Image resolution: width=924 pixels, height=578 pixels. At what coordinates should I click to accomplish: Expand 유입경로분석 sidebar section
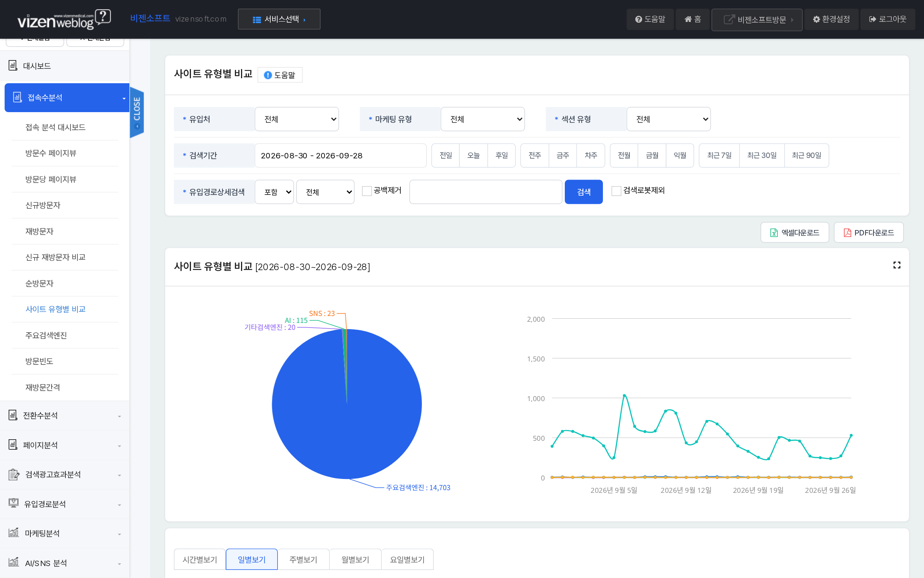(x=65, y=504)
